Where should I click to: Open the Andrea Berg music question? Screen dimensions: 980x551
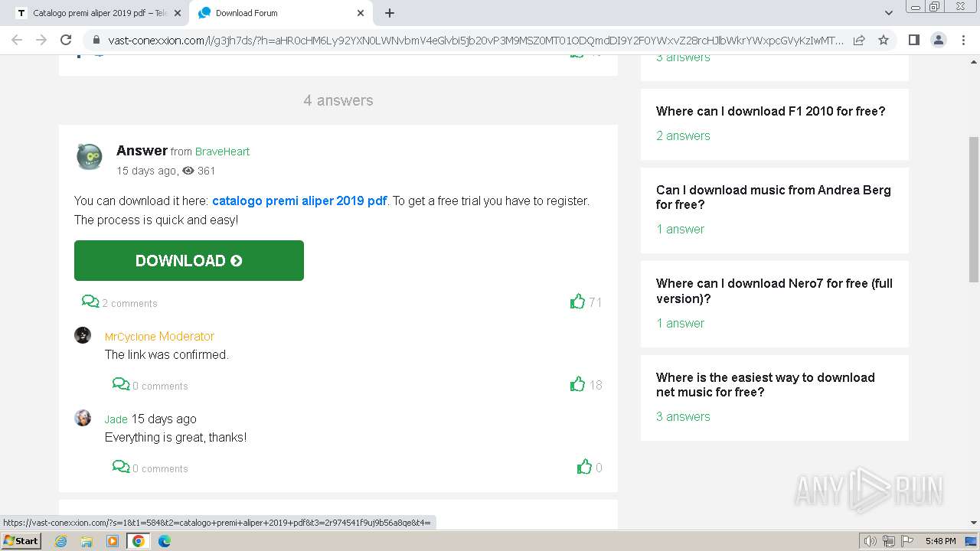point(773,197)
